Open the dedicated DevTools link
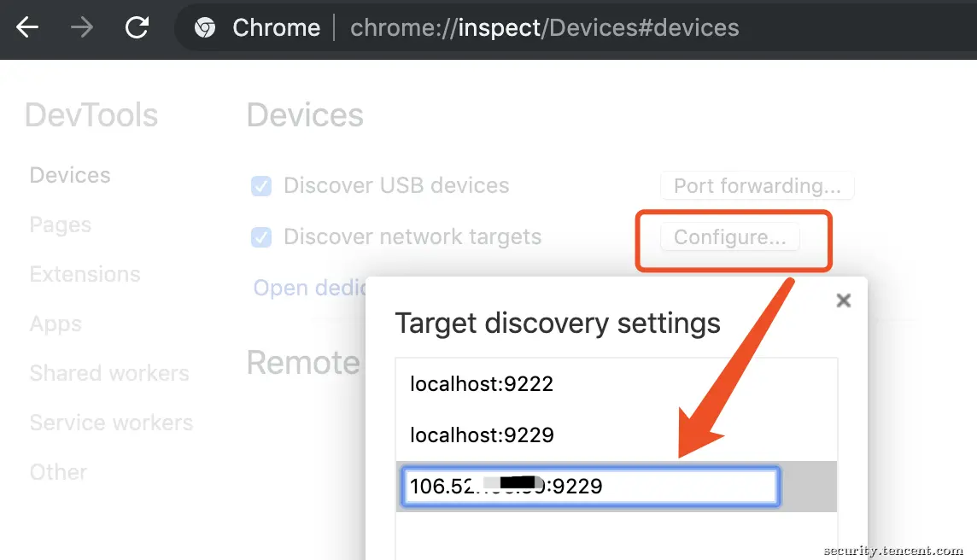 click(x=310, y=288)
